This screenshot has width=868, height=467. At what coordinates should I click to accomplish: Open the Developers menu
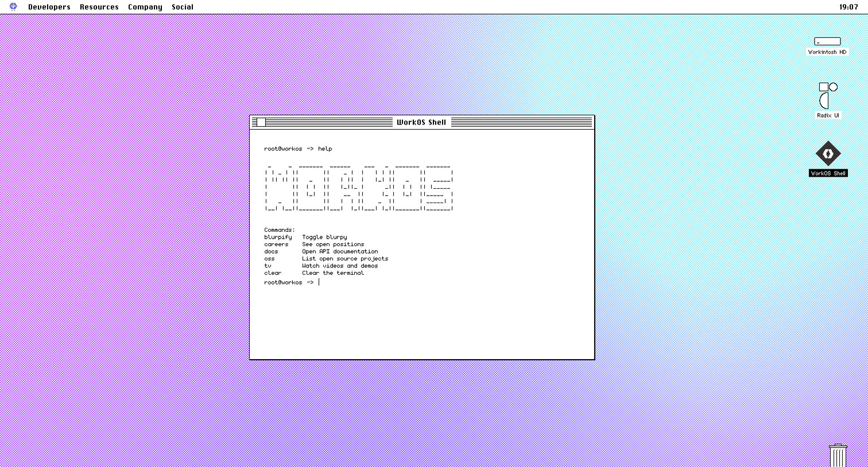coord(49,7)
